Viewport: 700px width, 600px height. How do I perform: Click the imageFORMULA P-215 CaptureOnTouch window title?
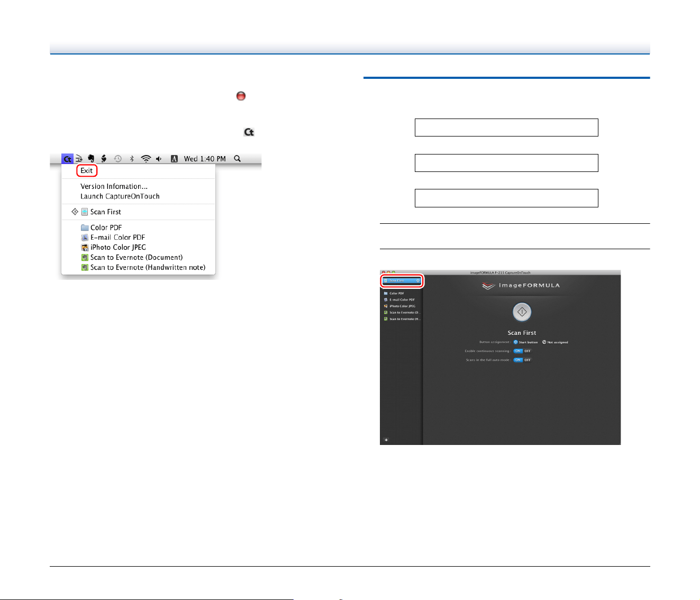pos(500,272)
